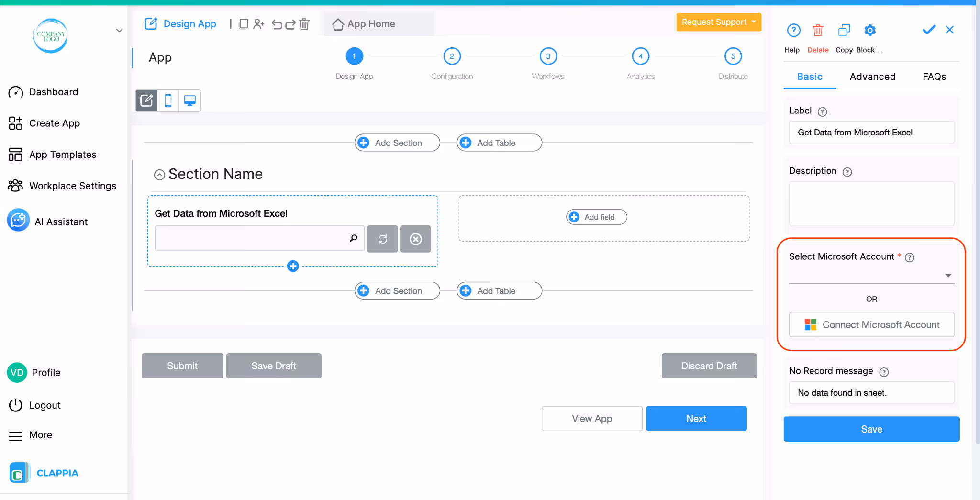Viewport: 980px width, 500px height.
Task: Click the Delete icon in right panel
Action: coord(818,31)
